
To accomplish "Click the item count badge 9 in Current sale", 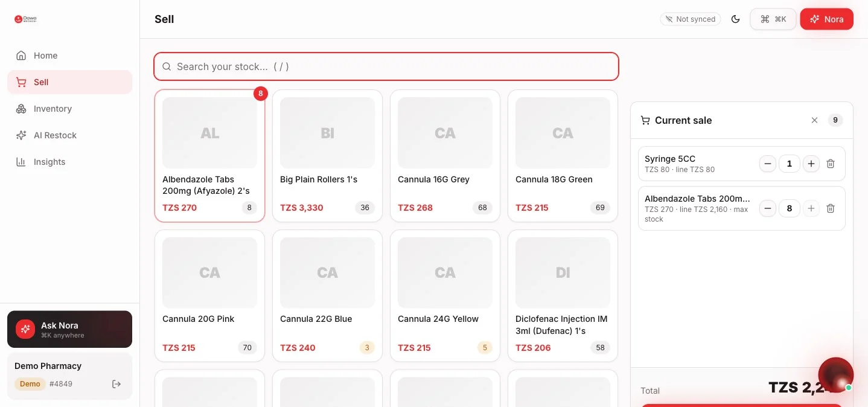I will 835,120.
